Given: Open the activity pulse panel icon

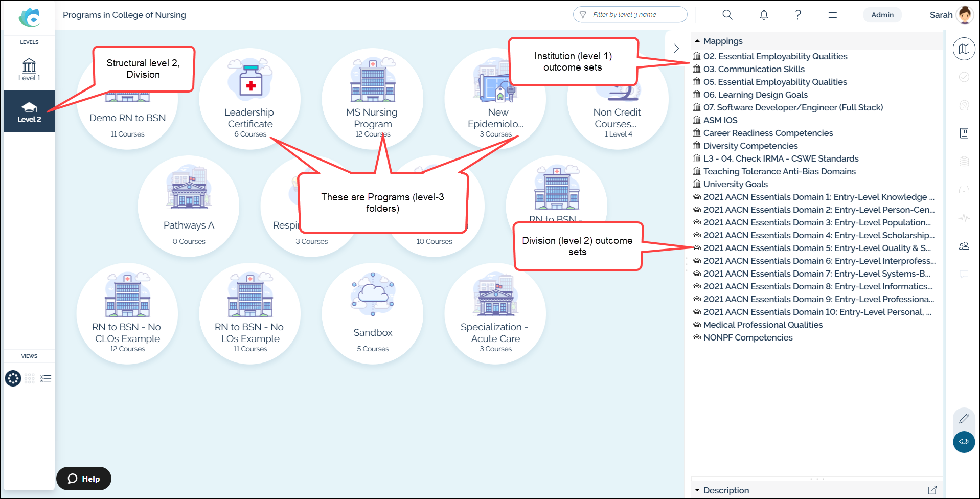Looking at the screenshot, I should (964, 218).
